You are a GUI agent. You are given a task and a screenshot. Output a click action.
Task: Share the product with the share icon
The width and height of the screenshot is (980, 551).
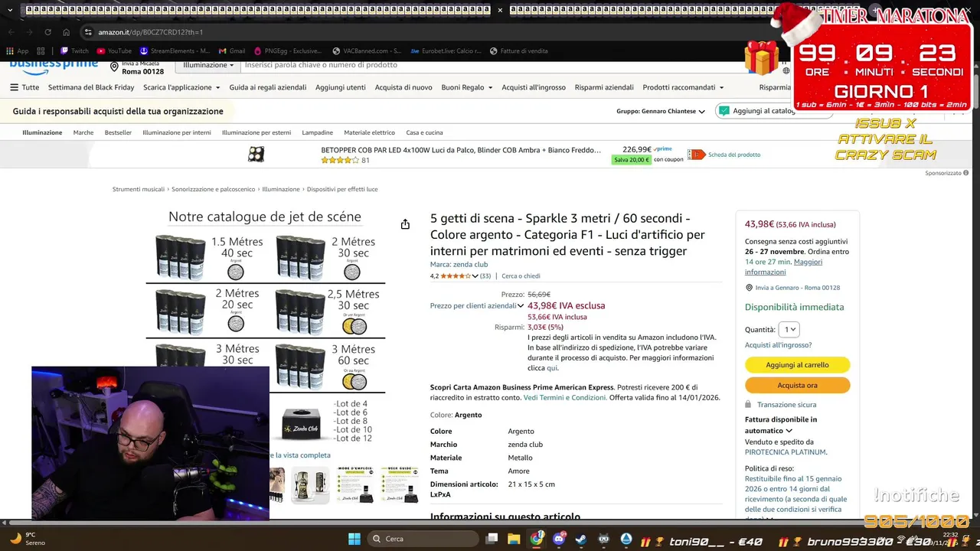405,224
